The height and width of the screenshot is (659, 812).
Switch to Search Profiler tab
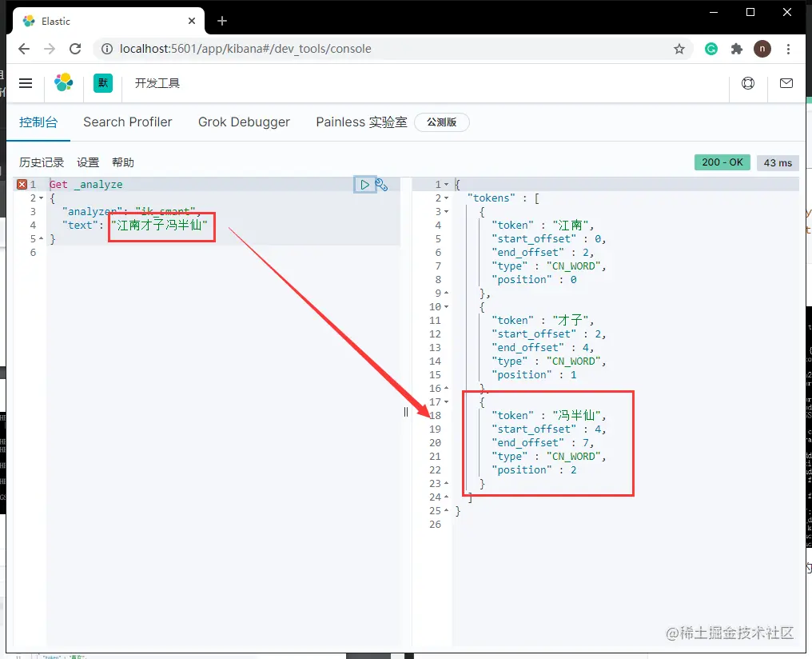click(127, 122)
